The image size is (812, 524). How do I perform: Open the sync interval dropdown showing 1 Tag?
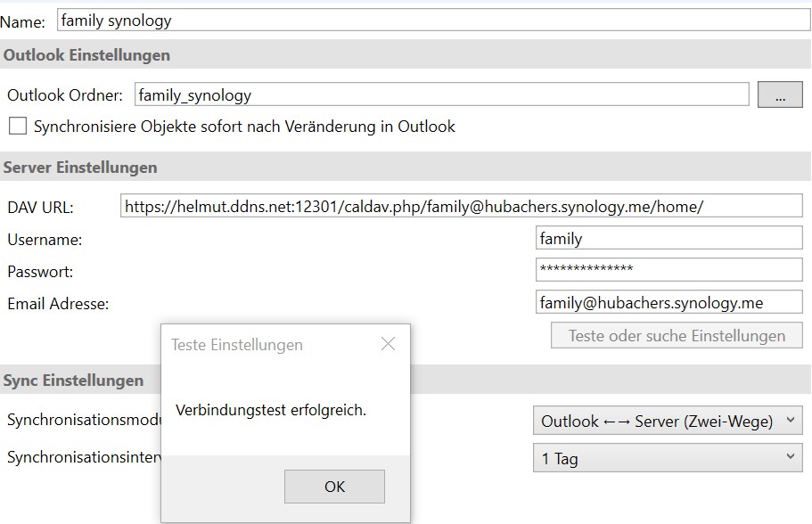668,458
